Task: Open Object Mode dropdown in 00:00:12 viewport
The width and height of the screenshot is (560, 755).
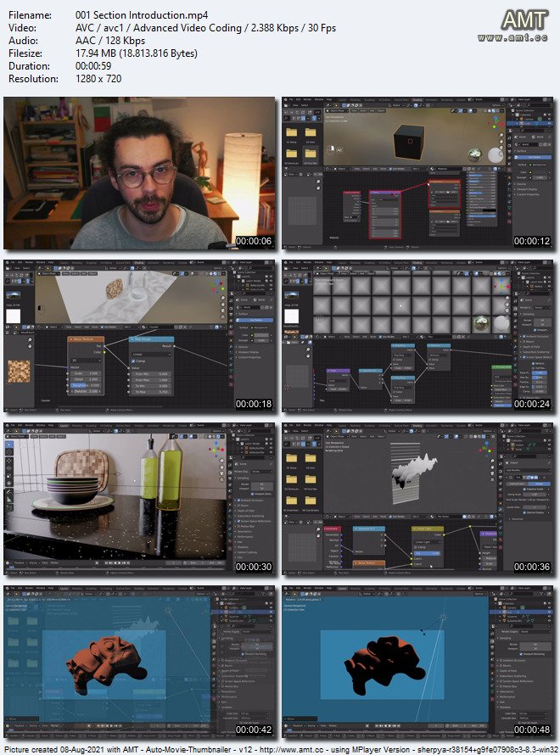Action: click(x=337, y=111)
